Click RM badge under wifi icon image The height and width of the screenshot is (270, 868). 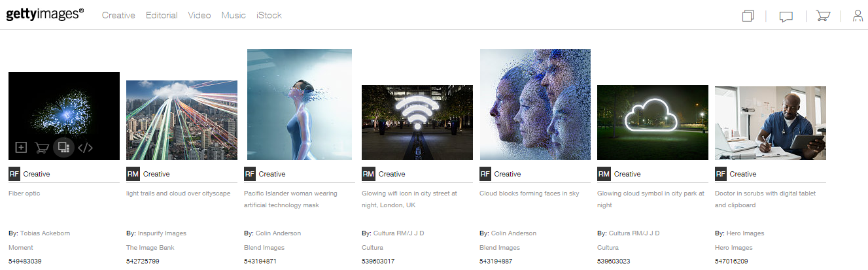368,174
